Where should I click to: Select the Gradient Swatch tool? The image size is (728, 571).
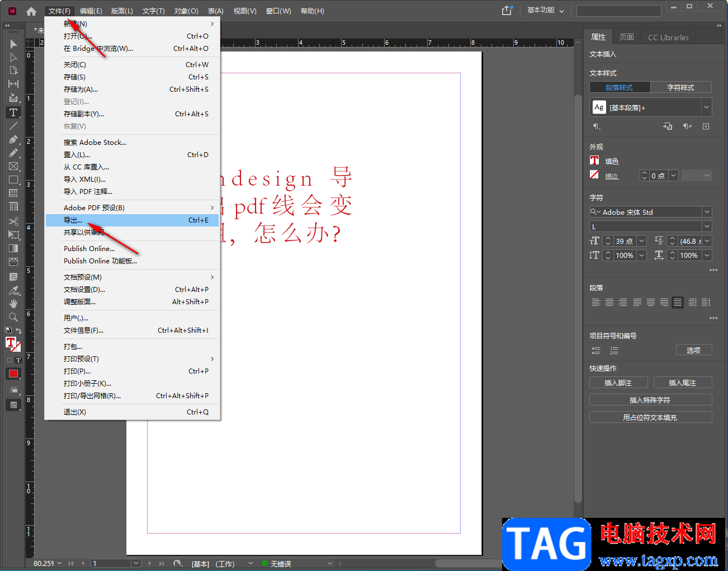[x=13, y=248]
